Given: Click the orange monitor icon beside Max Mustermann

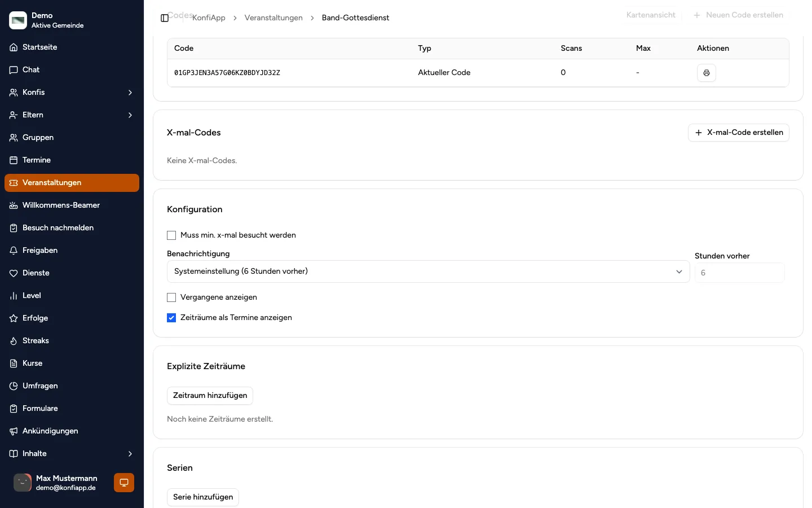Looking at the screenshot, I should tap(124, 483).
